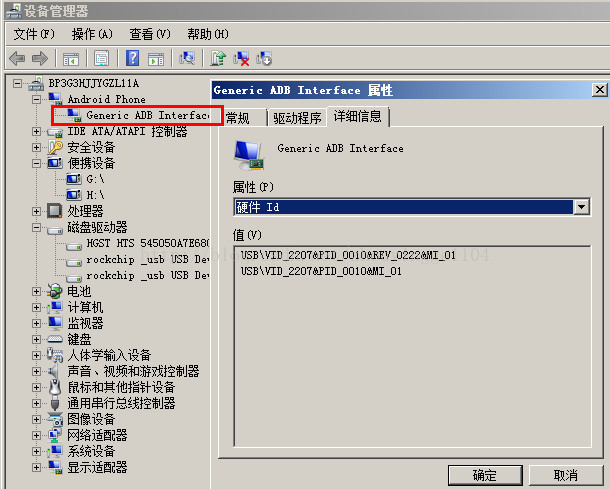The height and width of the screenshot is (489, 610).
Task: Click the Show/Hide console tree icon
Action: [71, 58]
